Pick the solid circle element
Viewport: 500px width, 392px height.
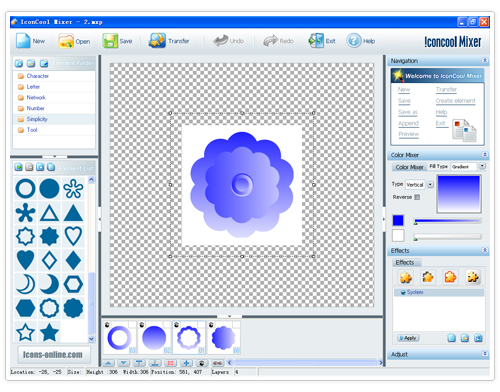tap(49, 188)
